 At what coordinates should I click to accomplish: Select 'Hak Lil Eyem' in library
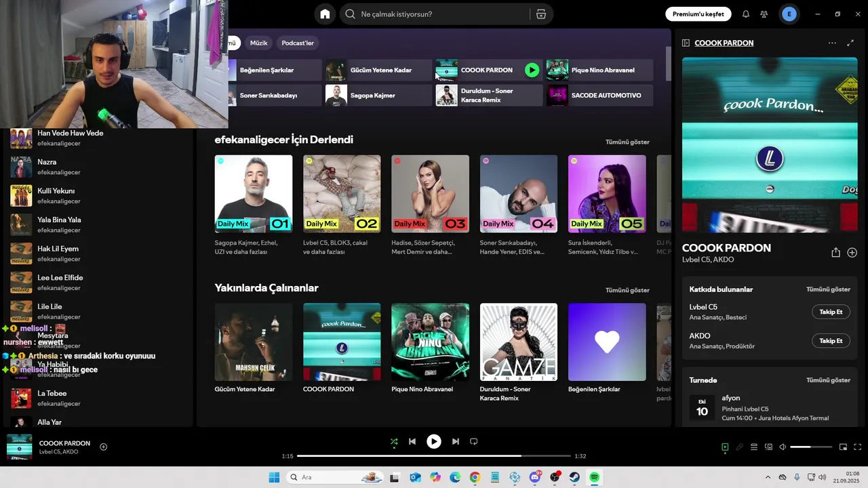point(98,253)
